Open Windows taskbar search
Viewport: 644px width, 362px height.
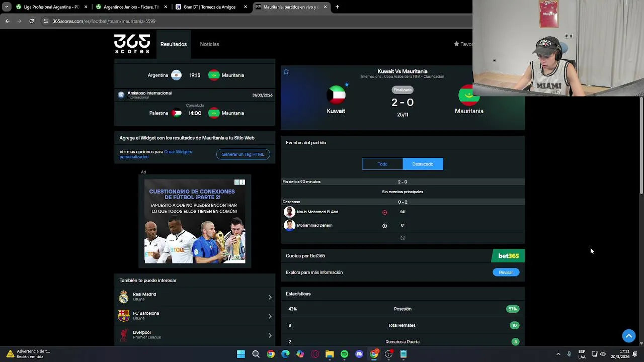[256, 354]
